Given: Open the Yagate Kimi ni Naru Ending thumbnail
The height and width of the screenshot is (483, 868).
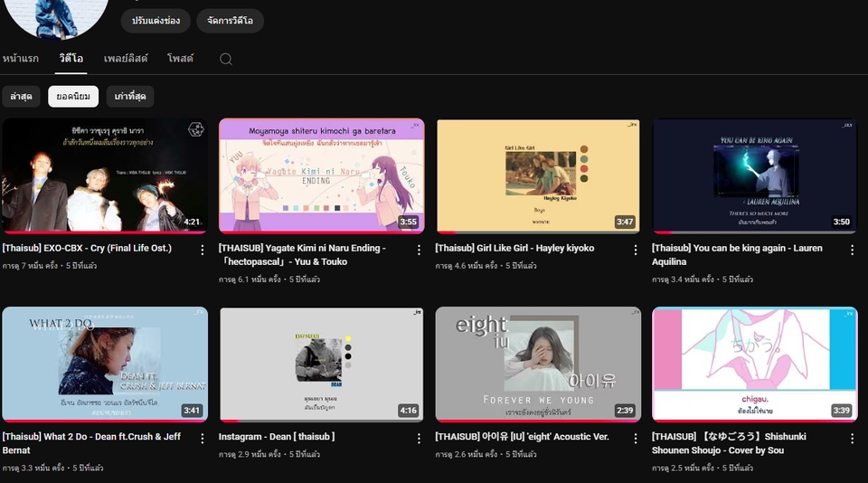Looking at the screenshot, I should point(322,175).
